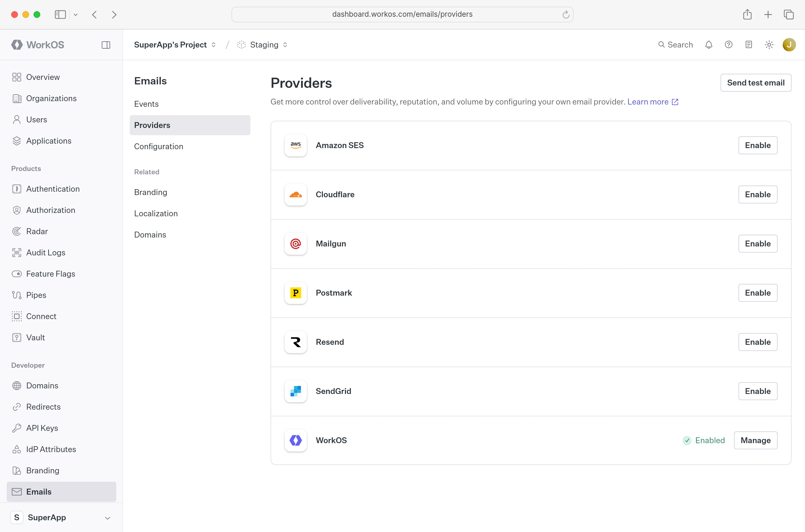Image resolution: width=805 pixels, height=532 pixels.
Task: Open the SuperApp's Project switcher
Action: 175,45
